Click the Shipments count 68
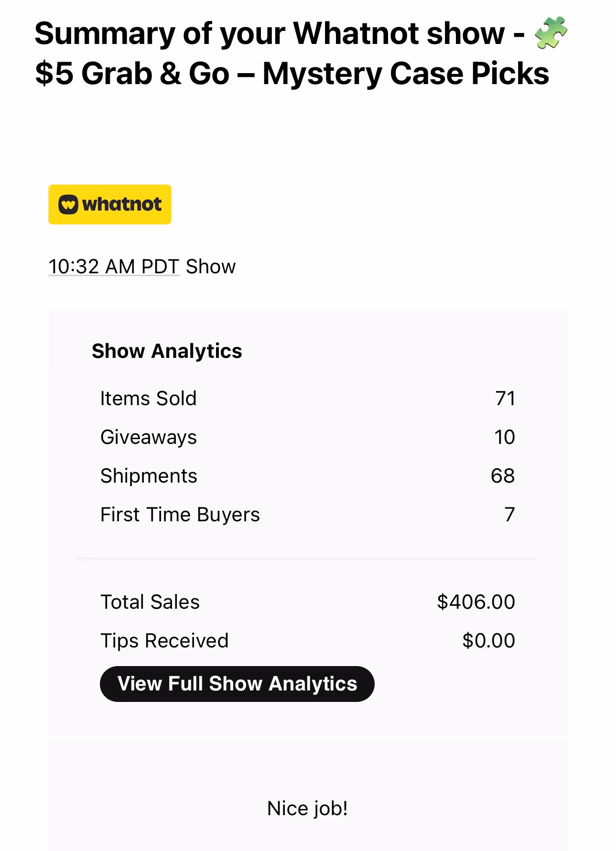Image resolution: width=616 pixels, height=851 pixels. [503, 476]
